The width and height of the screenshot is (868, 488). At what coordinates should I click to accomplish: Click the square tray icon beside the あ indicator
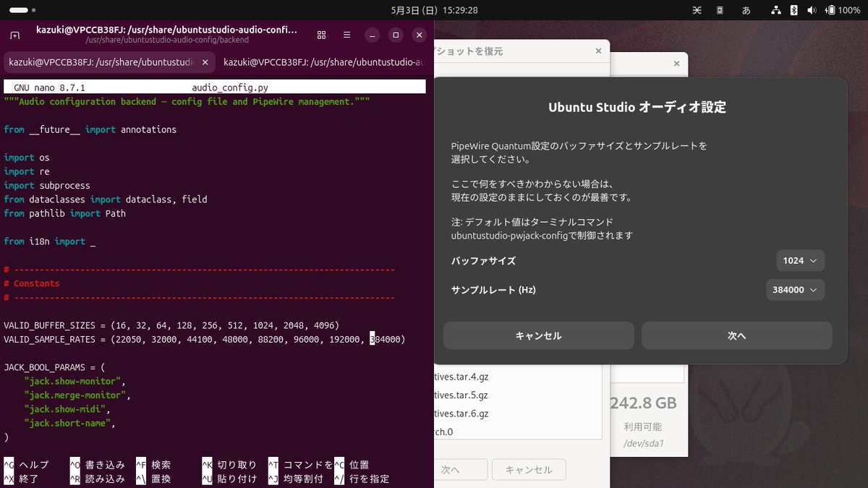click(x=720, y=10)
